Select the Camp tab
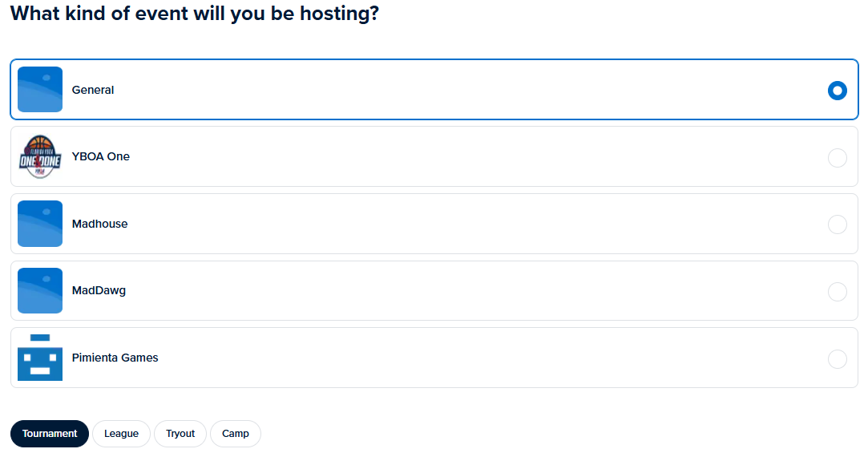 (x=236, y=434)
